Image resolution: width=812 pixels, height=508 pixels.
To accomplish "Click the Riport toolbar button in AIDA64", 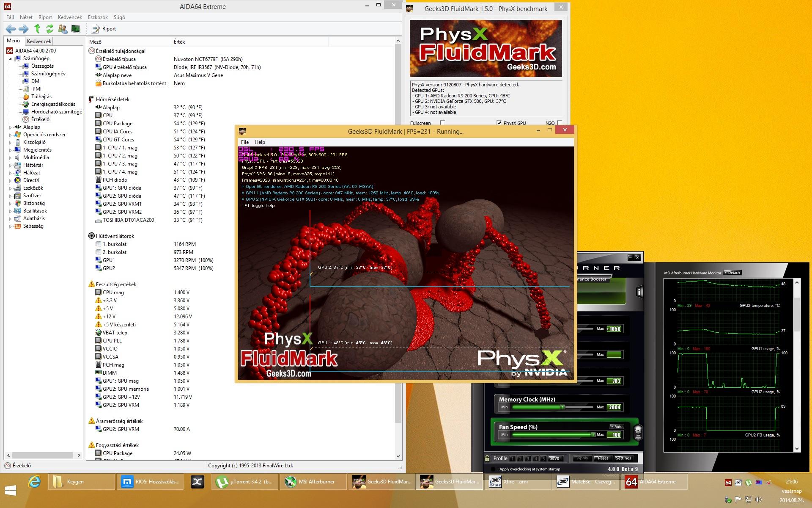I will click(104, 29).
